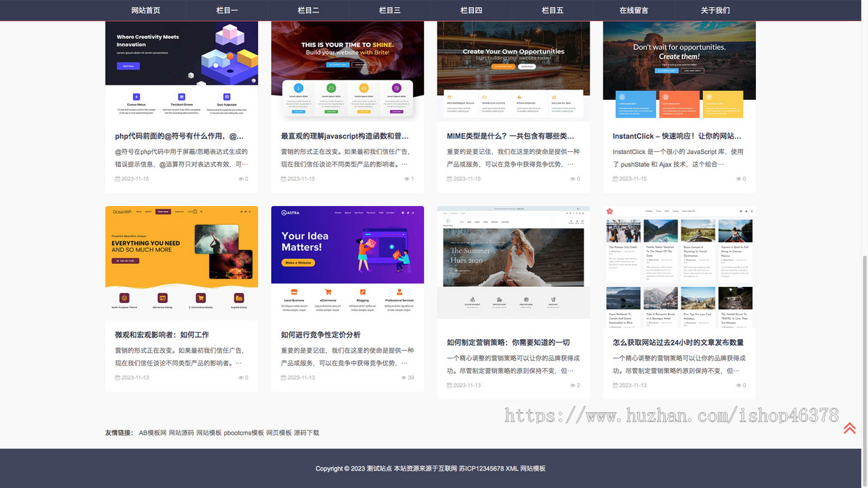Select 栏目三 in the top navigation
Viewport: 868px width, 488px height.
pyautogui.click(x=390, y=10)
